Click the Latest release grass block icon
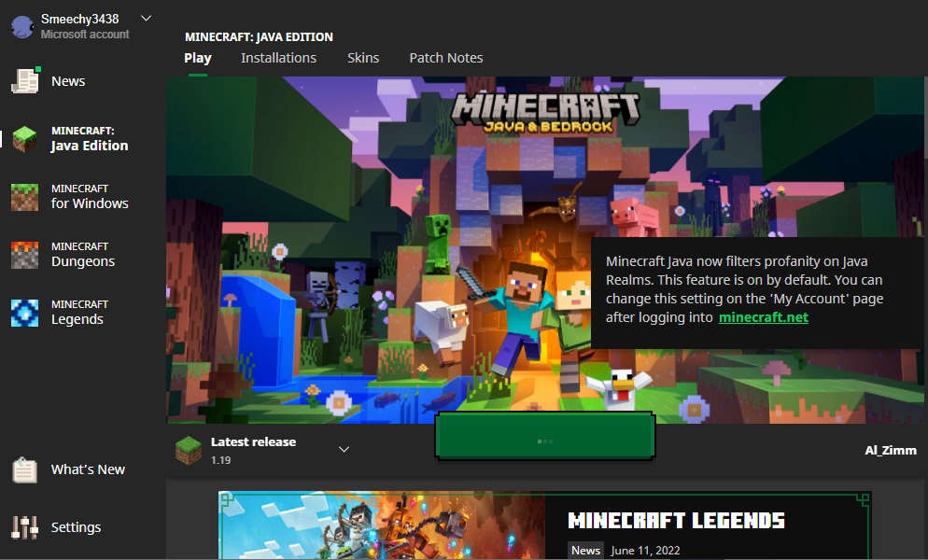Screen dimensions: 928x560 [x=189, y=451]
